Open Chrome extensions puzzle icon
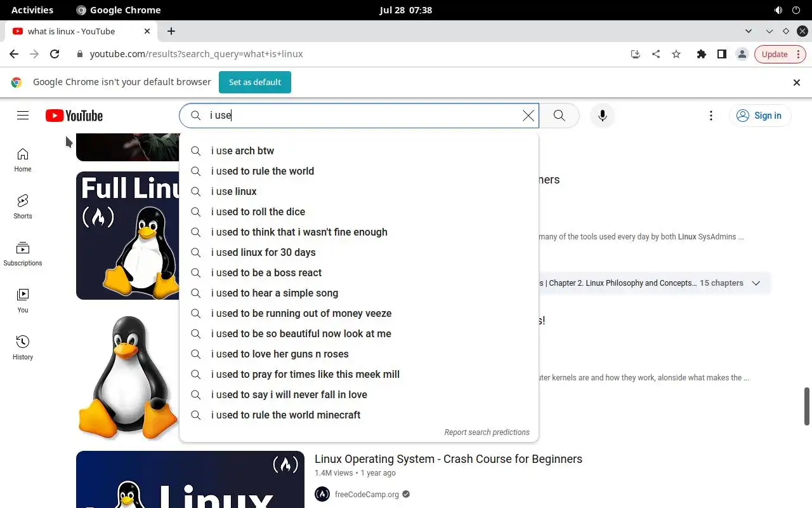This screenshot has width=812, height=508. (x=701, y=54)
